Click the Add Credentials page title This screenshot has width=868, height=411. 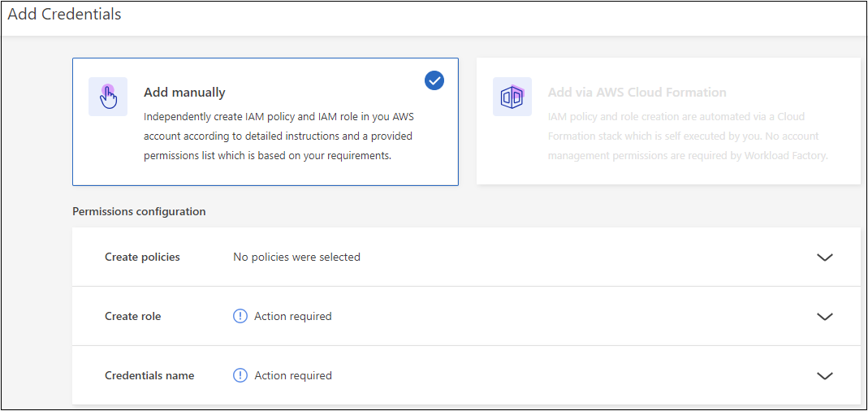64,15
